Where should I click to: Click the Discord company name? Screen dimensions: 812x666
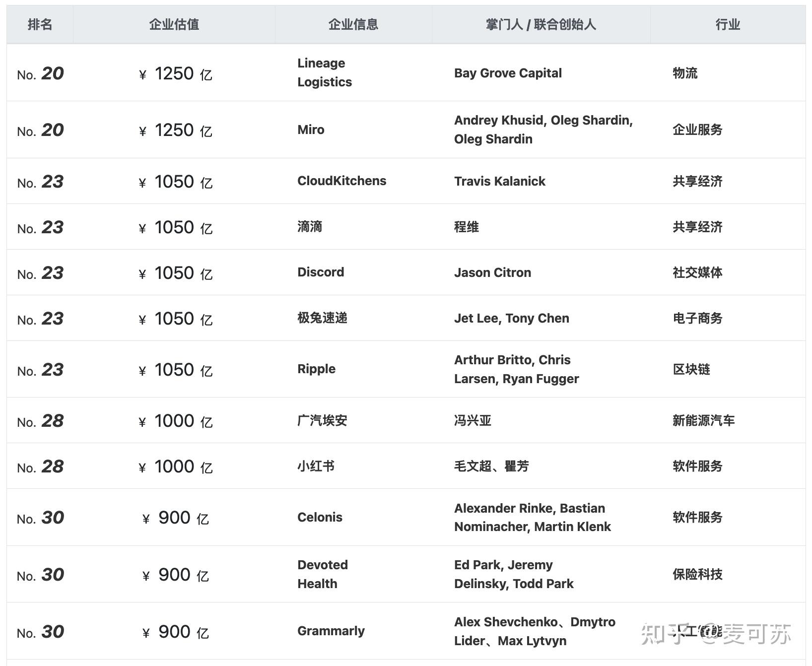tap(321, 272)
